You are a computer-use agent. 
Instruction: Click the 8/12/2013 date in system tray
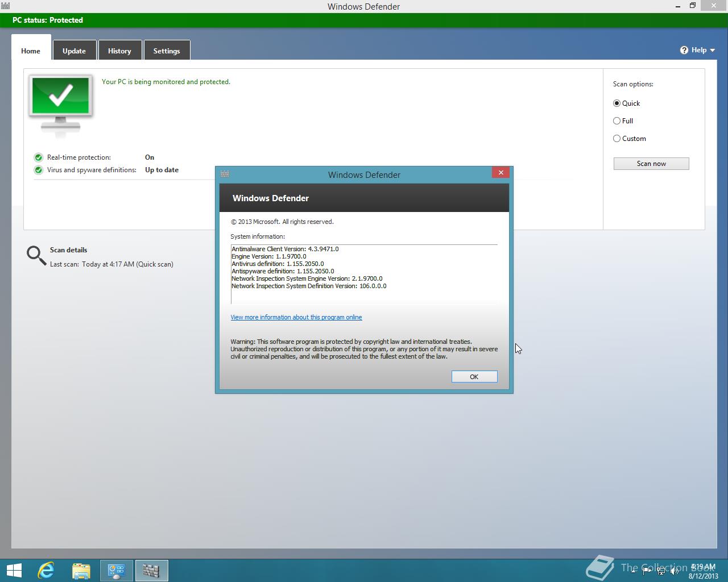(x=704, y=576)
